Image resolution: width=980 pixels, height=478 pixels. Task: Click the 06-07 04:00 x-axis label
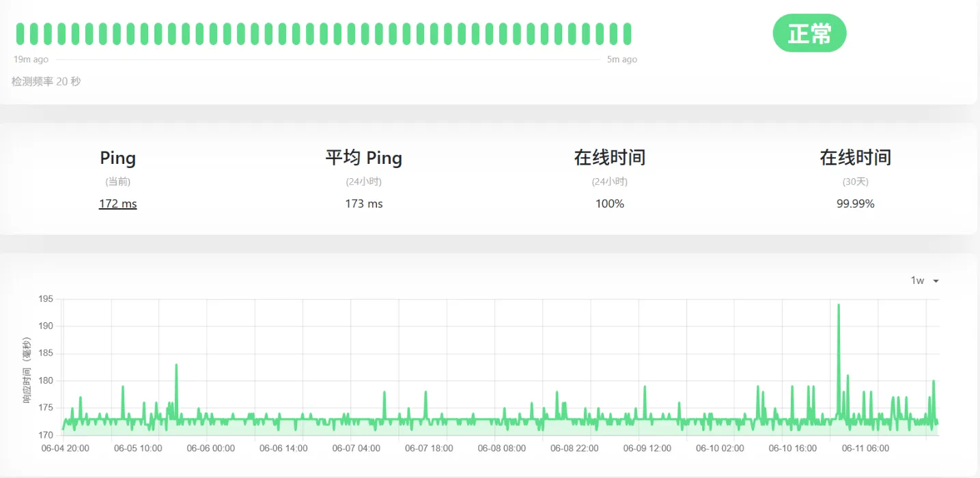(x=356, y=449)
